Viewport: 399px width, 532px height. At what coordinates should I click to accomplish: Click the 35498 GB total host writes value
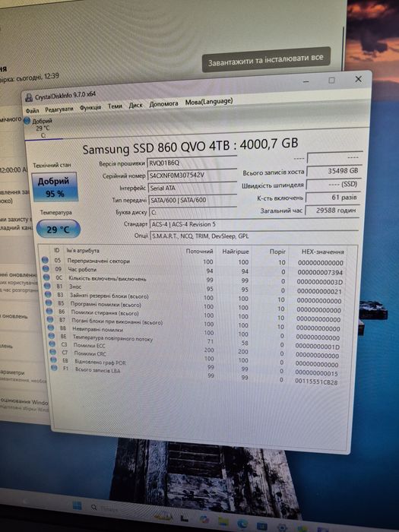point(334,171)
